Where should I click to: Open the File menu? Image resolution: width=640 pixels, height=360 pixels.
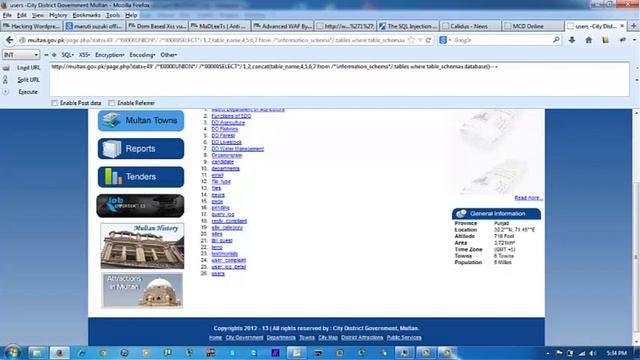(7, 15)
